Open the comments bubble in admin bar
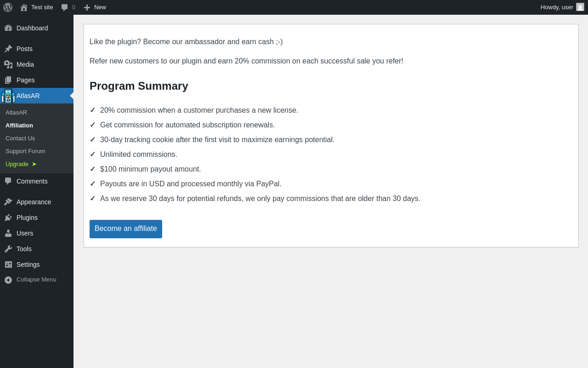 [65, 7]
